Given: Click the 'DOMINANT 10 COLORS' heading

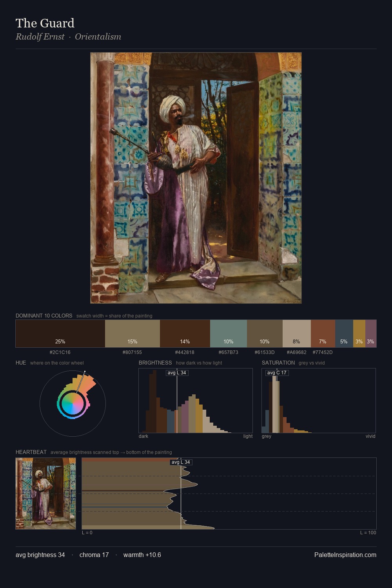Looking at the screenshot, I should click(44, 316).
